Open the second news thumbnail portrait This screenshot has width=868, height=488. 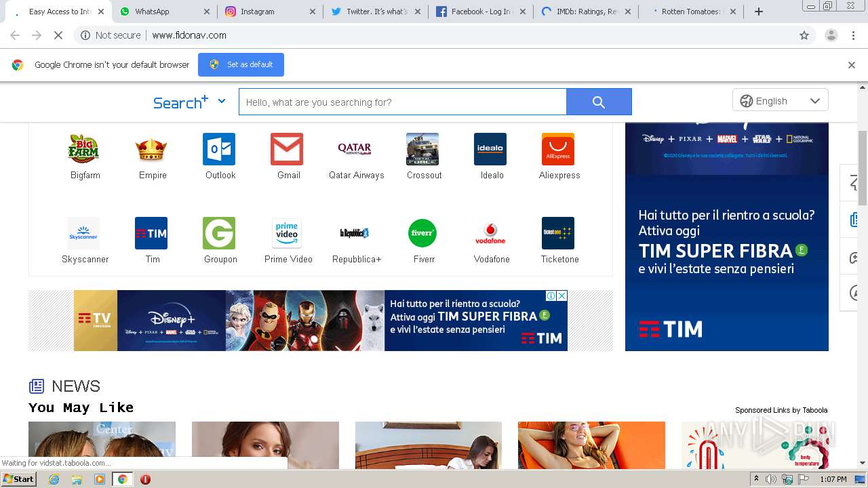pyautogui.click(x=265, y=445)
